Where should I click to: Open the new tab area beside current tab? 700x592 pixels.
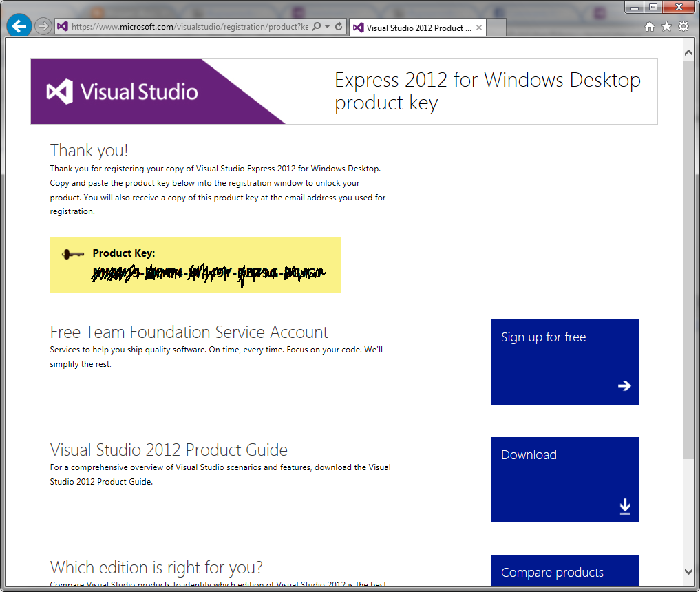pyautogui.click(x=496, y=28)
